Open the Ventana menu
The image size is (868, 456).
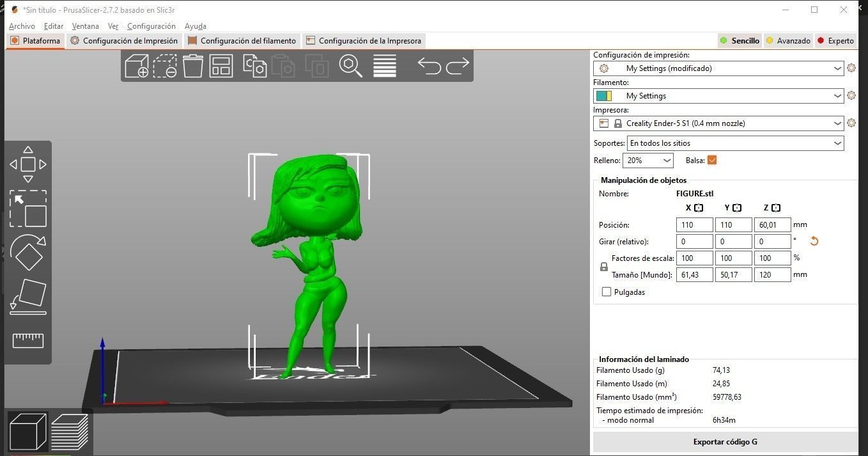tap(86, 26)
